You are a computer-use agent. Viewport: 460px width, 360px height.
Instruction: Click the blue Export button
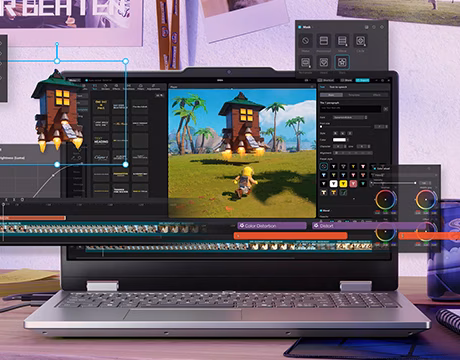coord(362,80)
